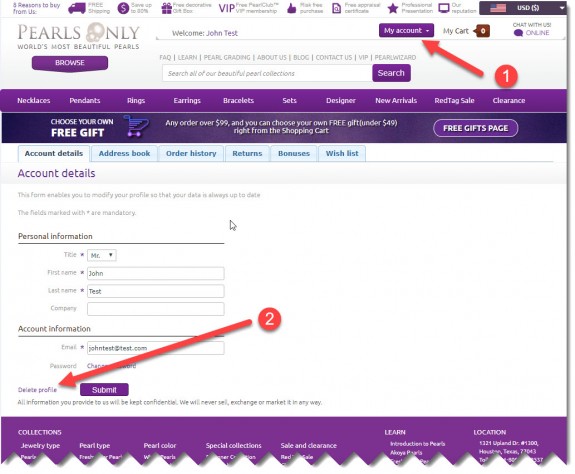575x474 pixels.
Task: Click the Delete profile link
Action: tap(37, 390)
